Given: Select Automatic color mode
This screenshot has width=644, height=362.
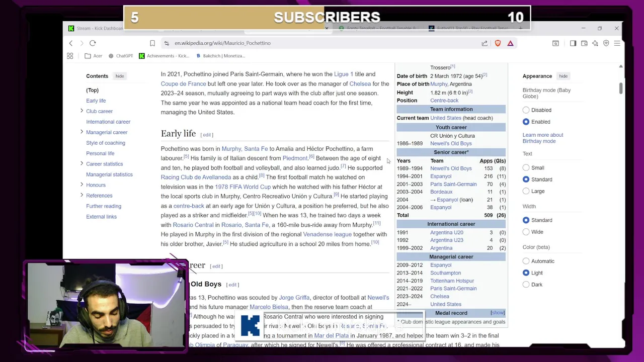Looking at the screenshot, I should pos(526,261).
